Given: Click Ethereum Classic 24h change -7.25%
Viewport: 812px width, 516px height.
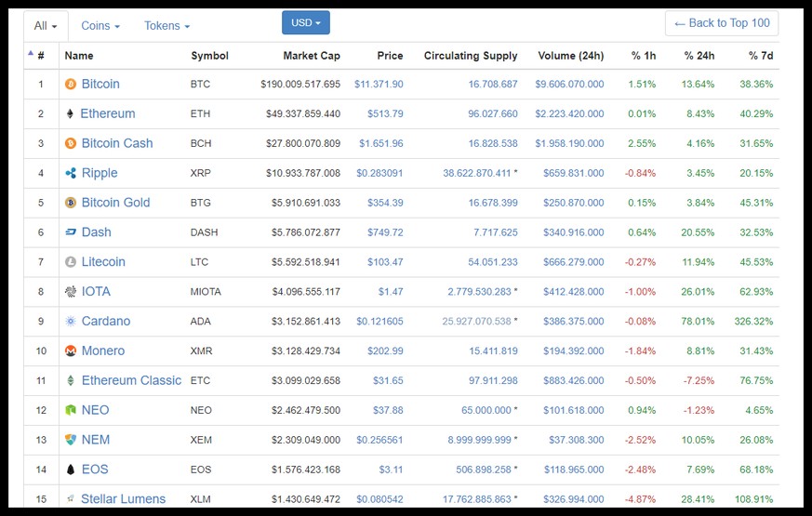Looking at the screenshot, I should 699,381.
